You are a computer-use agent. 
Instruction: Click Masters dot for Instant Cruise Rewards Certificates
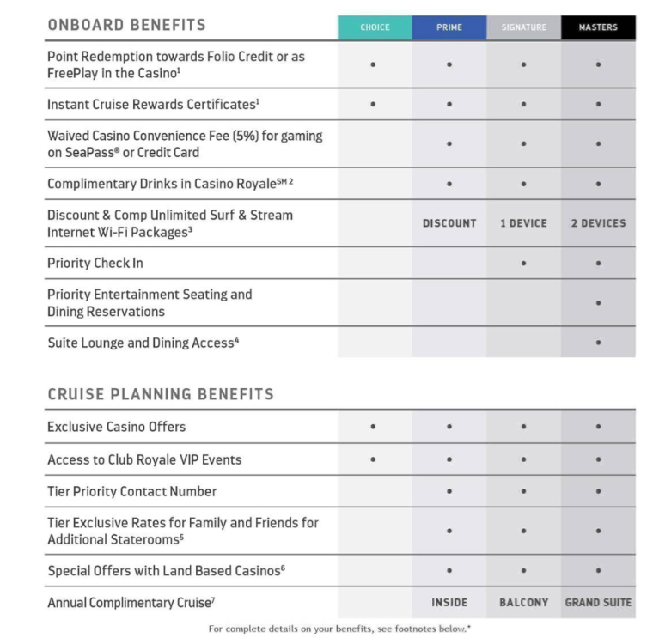coord(599,104)
